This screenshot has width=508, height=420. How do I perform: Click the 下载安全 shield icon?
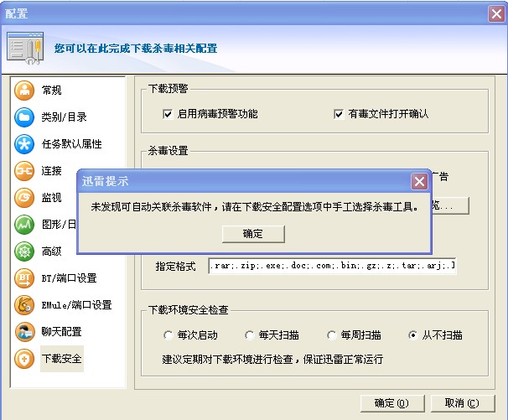click(x=24, y=359)
